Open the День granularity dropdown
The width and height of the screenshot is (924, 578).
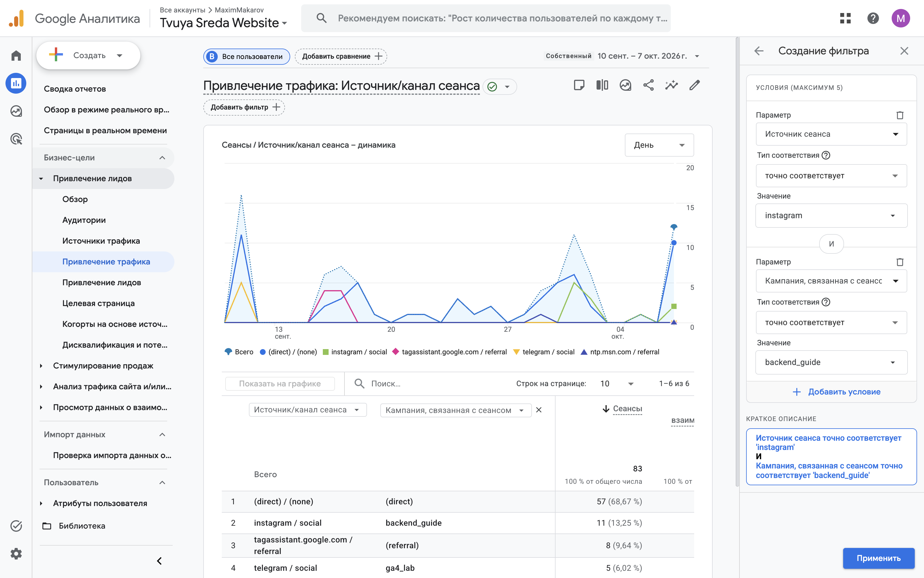[659, 145]
